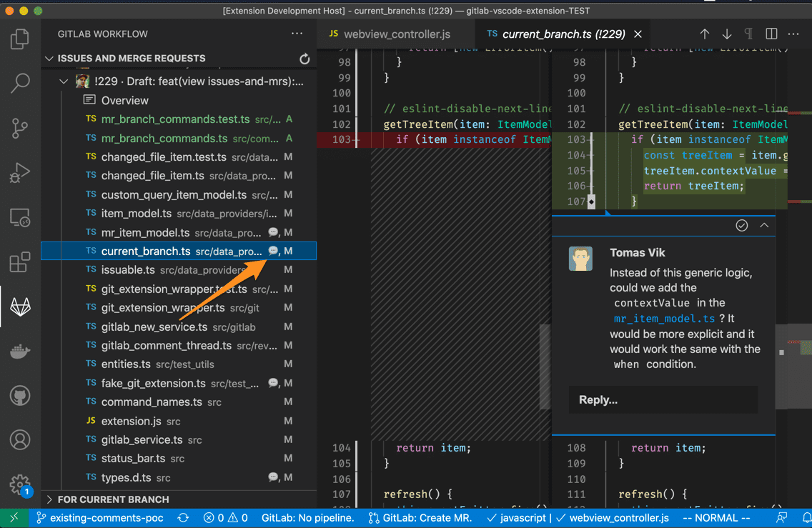Refresh the Issues and Merge Requests list
The height and width of the screenshot is (528, 812).
pos(305,59)
